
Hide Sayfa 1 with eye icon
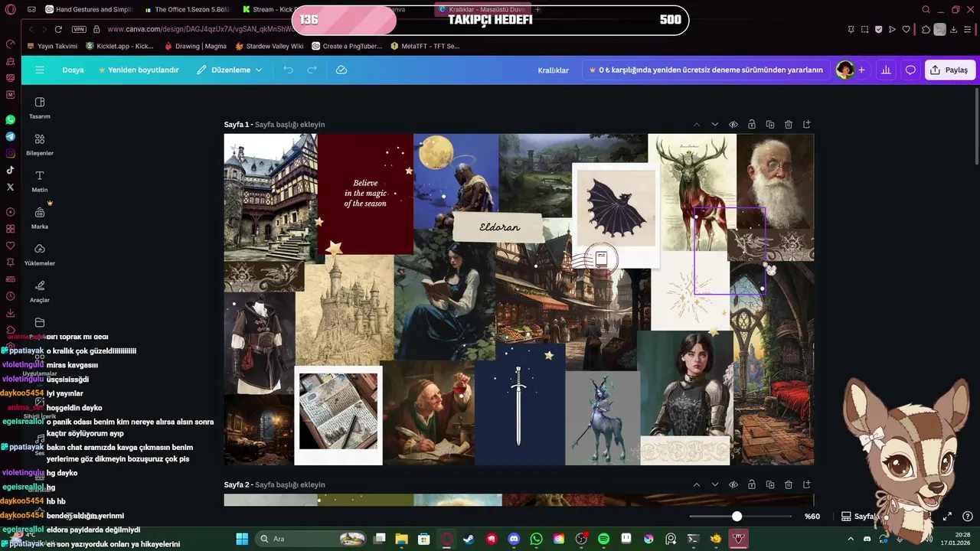(733, 124)
